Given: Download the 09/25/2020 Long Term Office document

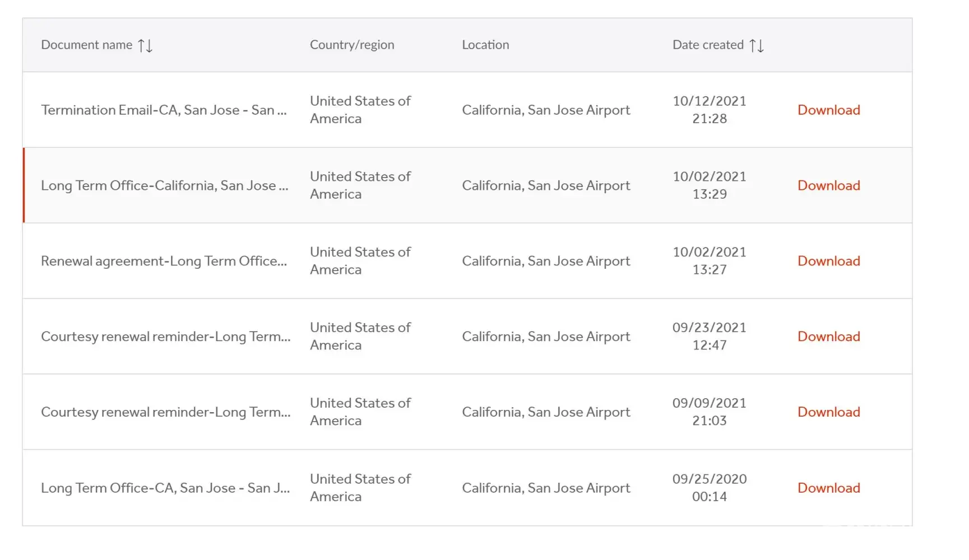Looking at the screenshot, I should (828, 488).
